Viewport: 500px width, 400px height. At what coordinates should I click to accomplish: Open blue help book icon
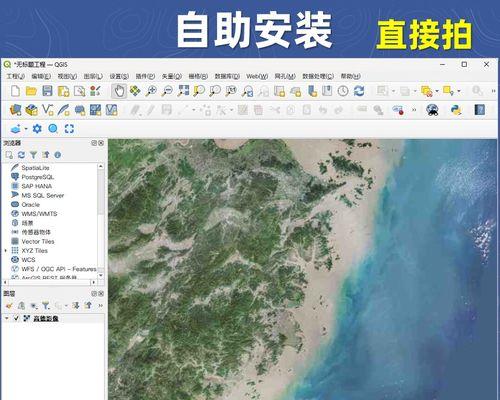point(479,110)
